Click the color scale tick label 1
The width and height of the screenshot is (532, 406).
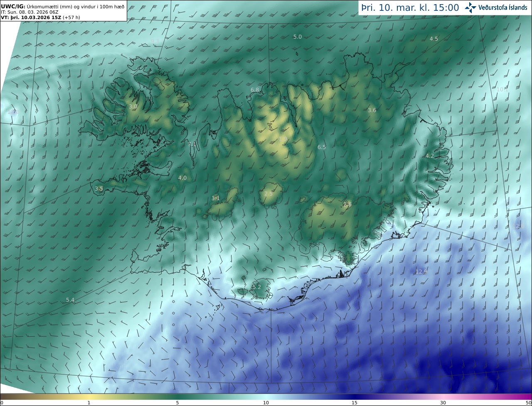89,403
